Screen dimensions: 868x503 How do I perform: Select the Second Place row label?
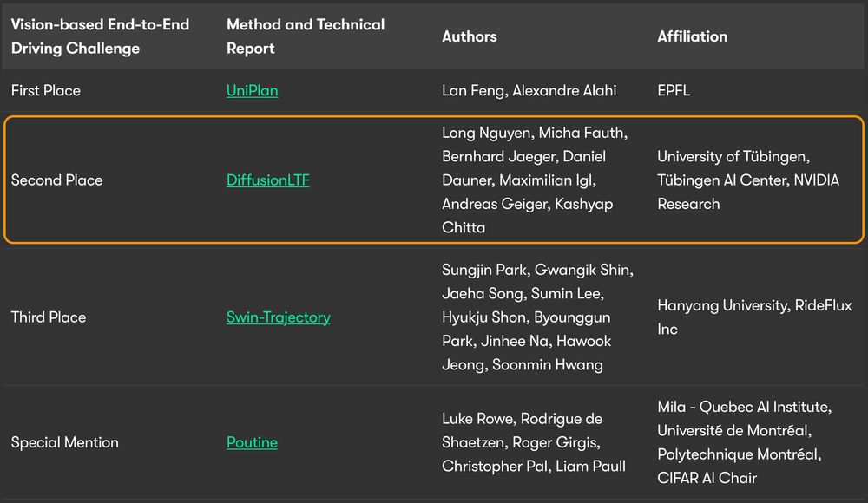pyautogui.click(x=57, y=180)
